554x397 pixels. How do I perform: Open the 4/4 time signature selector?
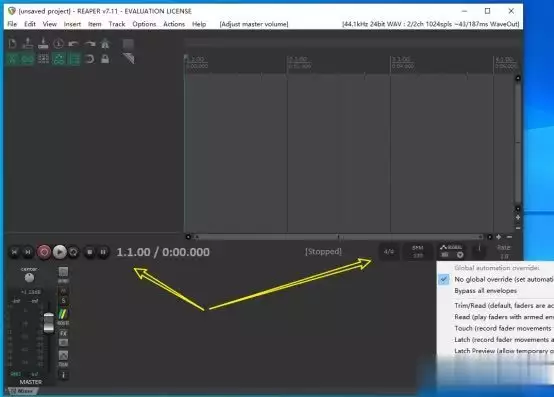pos(389,252)
